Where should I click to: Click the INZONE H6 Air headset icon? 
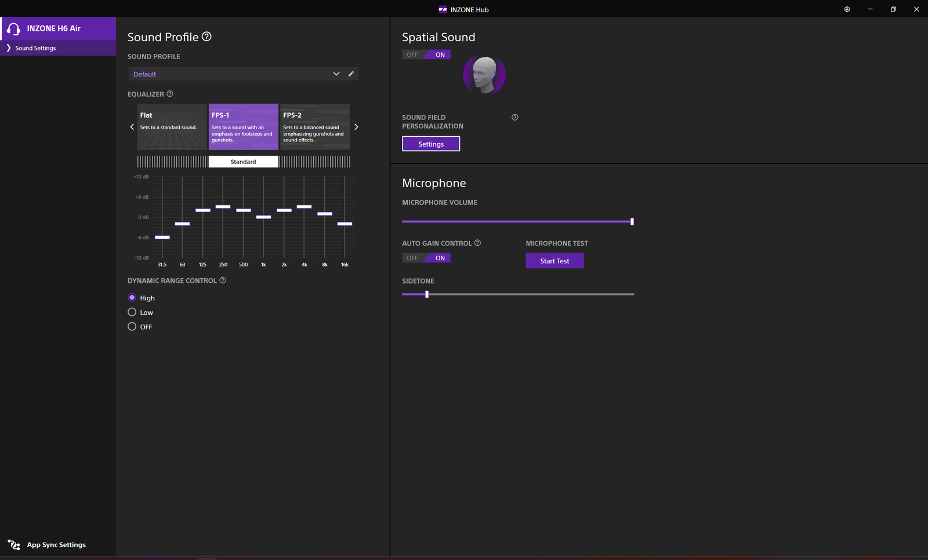tap(14, 28)
